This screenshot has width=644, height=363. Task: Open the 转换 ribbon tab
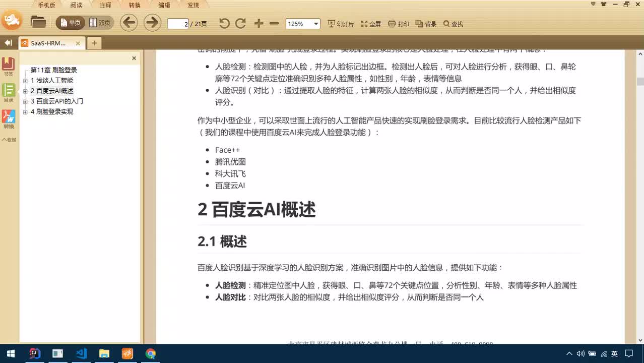tap(135, 5)
